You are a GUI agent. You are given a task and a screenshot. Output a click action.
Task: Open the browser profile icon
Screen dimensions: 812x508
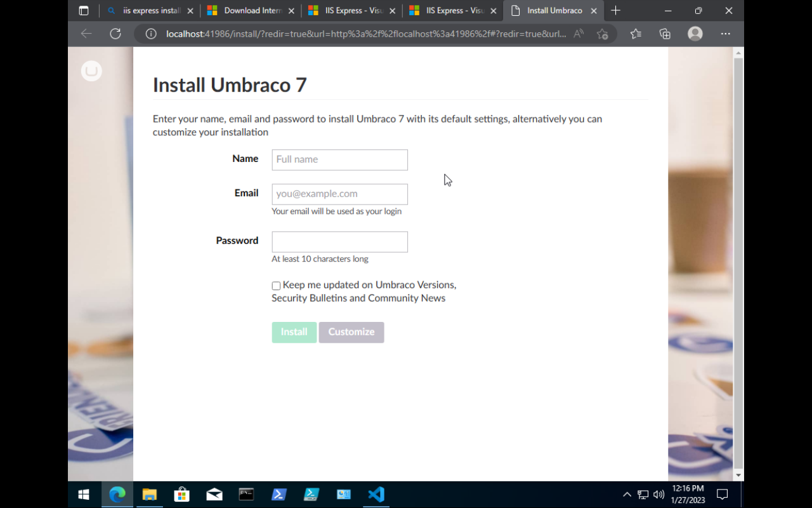695,34
